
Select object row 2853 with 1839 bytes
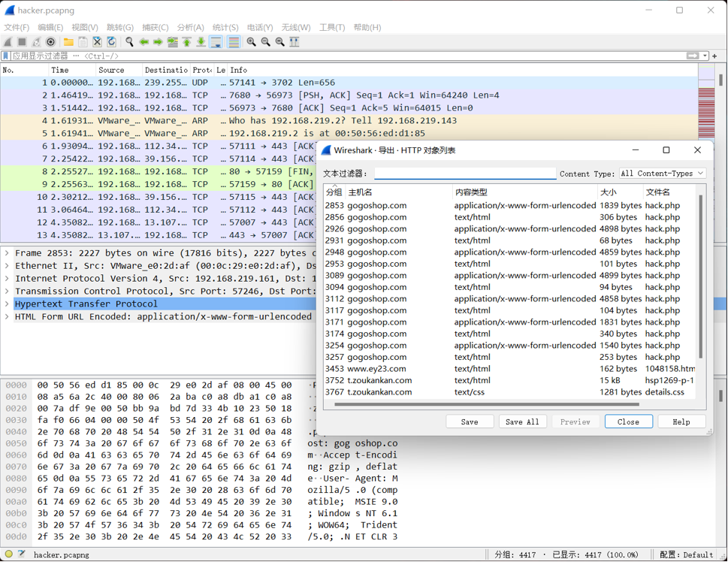click(x=510, y=205)
